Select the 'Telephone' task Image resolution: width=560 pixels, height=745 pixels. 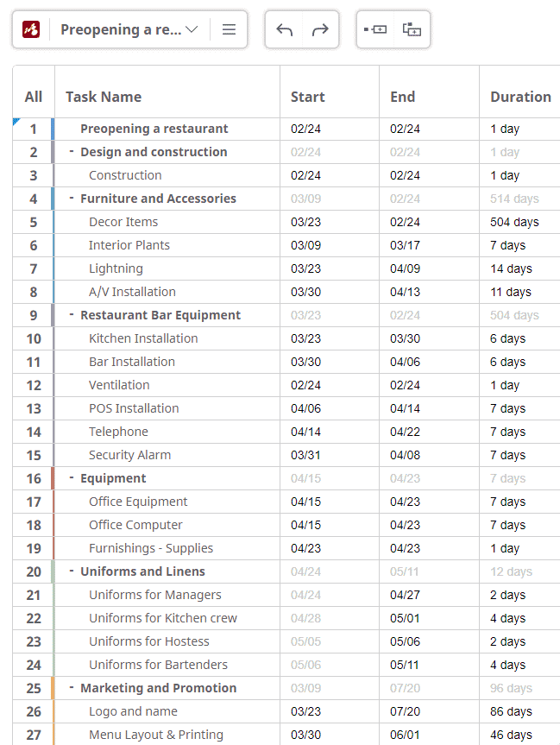click(x=119, y=432)
